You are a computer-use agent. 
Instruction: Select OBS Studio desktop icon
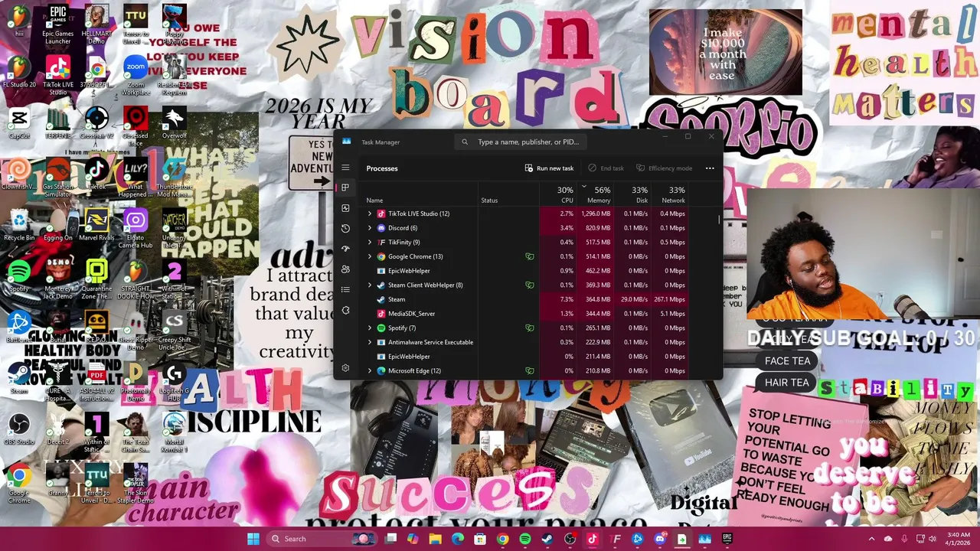[x=19, y=429]
